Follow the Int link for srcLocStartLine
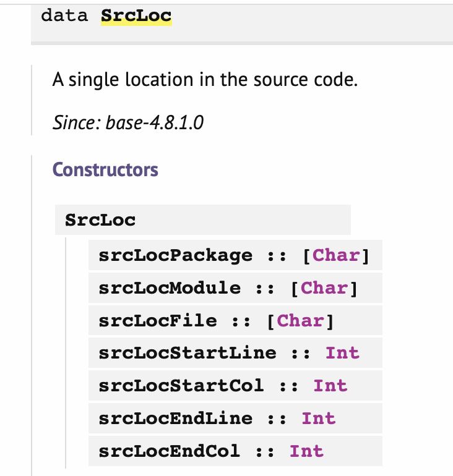 point(342,353)
